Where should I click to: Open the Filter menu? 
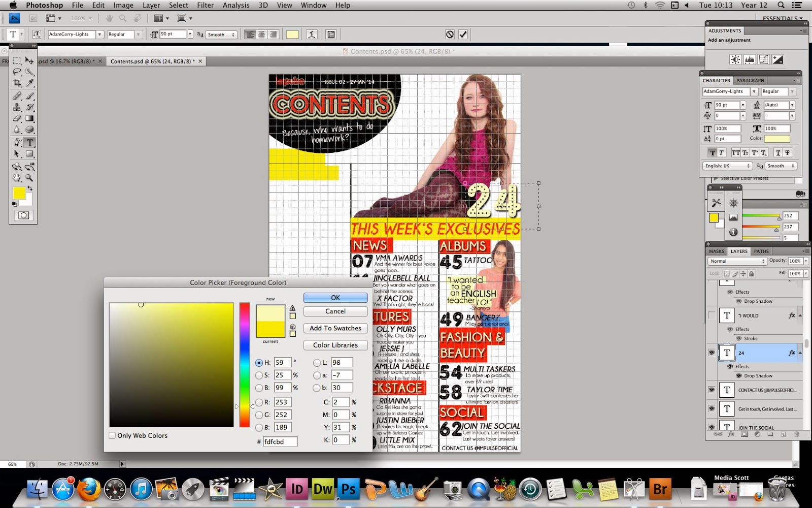tap(205, 5)
